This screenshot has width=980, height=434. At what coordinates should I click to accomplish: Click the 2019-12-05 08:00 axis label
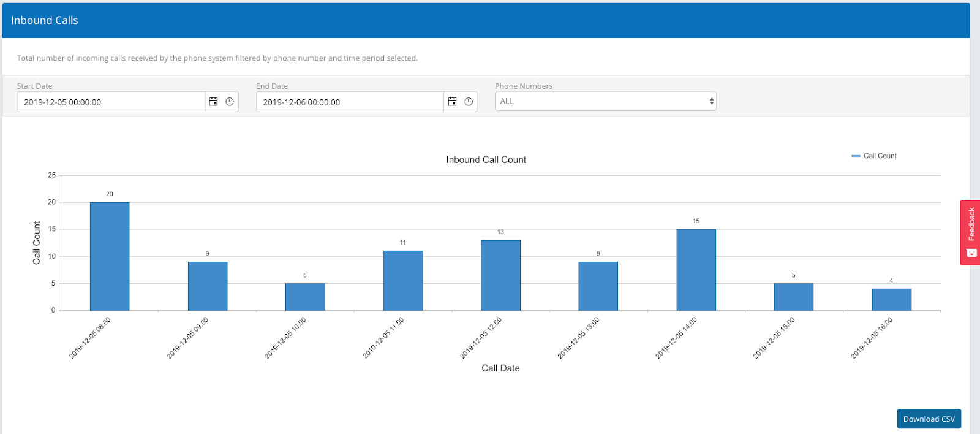pos(90,338)
